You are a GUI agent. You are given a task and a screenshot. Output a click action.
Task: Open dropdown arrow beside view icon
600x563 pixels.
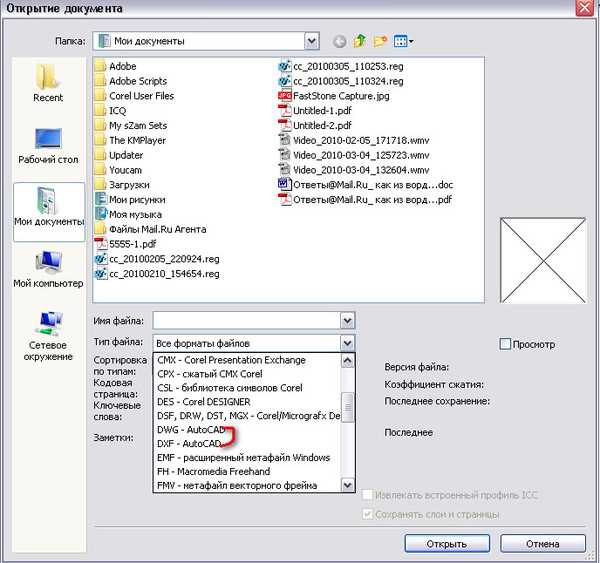411,41
